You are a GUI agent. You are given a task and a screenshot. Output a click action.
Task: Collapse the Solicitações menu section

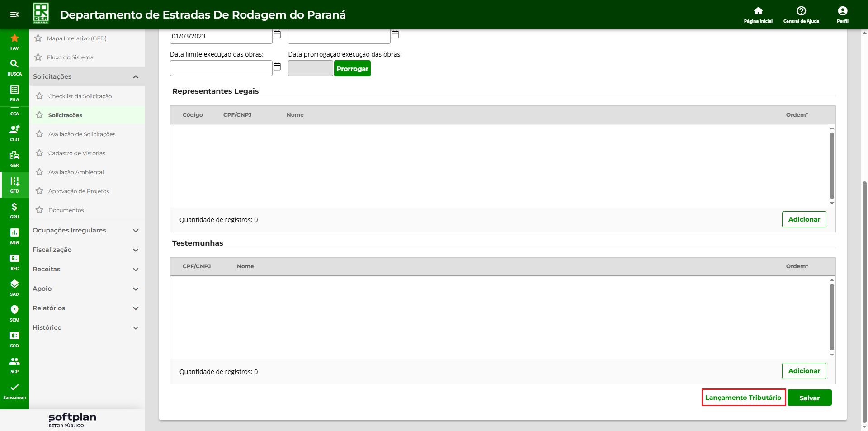click(x=136, y=77)
